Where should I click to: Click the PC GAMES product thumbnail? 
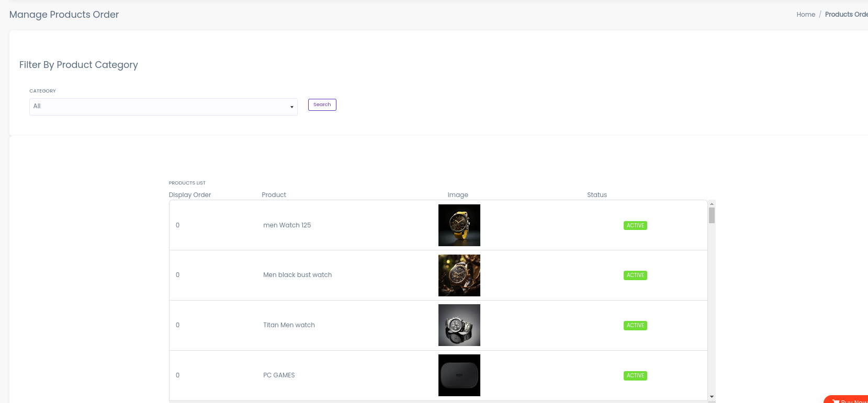tap(459, 375)
